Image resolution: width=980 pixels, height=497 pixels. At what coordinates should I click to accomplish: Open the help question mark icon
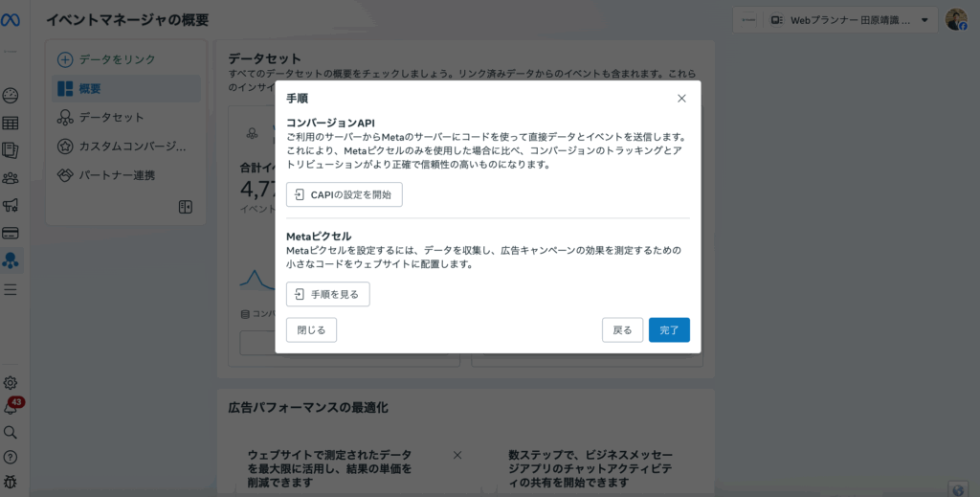click(x=11, y=457)
